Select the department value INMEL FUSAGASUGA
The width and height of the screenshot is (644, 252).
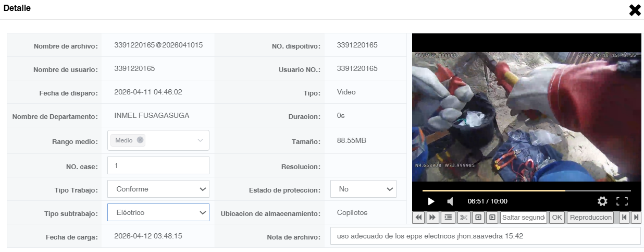click(x=152, y=115)
